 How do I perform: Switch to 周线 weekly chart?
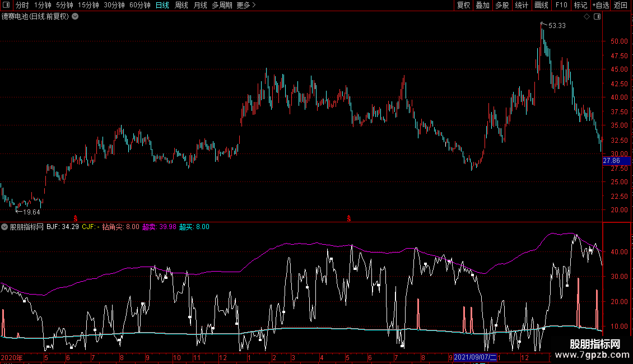pos(181,5)
